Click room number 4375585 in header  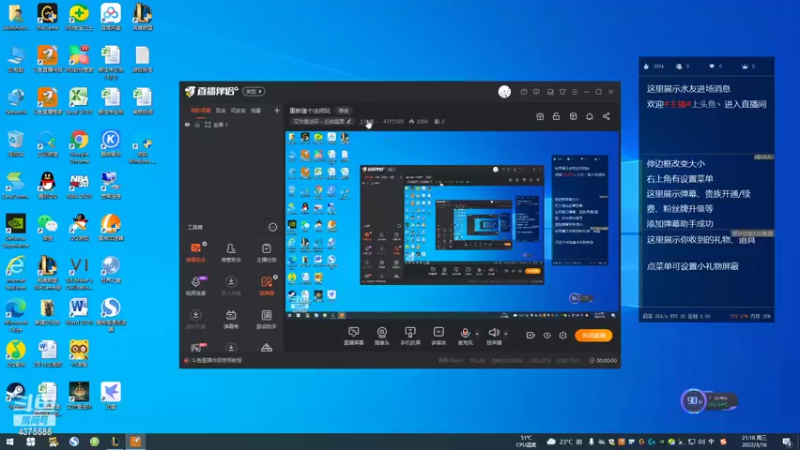click(393, 121)
